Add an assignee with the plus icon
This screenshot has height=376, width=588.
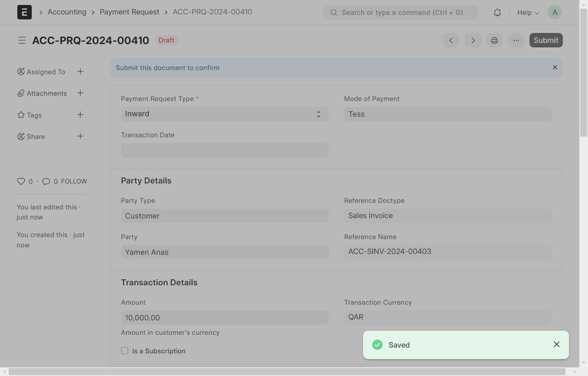click(80, 72)
